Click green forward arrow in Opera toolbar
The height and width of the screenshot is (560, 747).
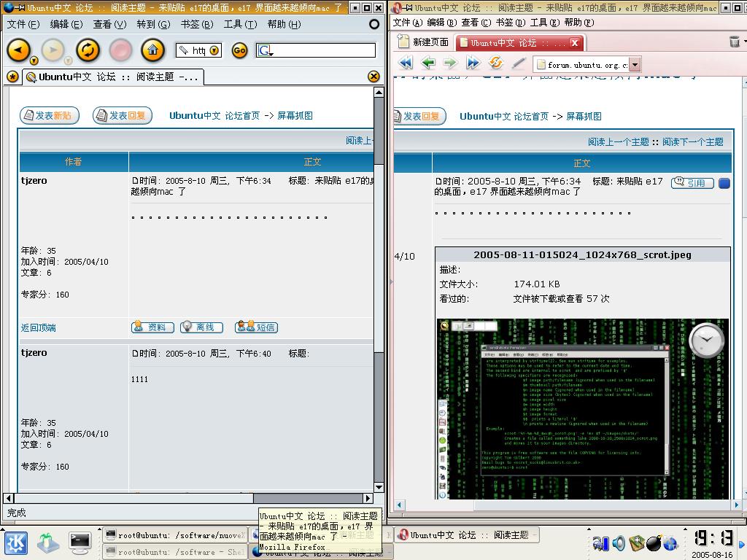click(x=450, y=63)
